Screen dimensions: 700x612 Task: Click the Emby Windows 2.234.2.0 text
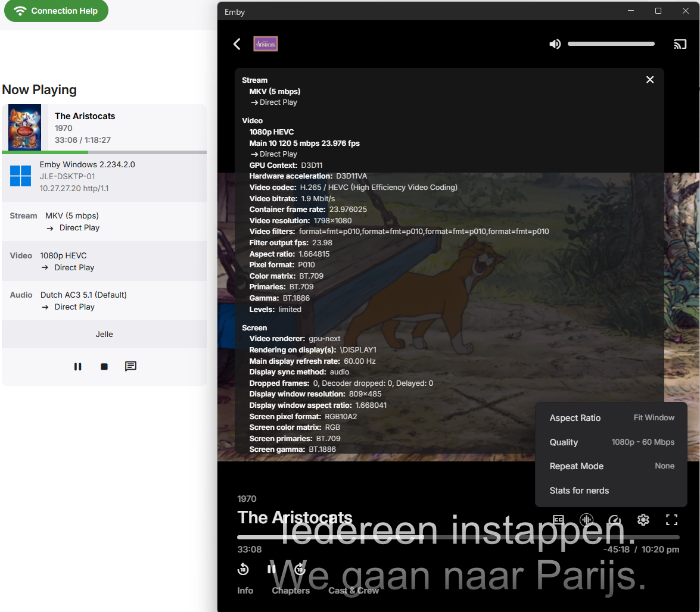pos(87,164)
